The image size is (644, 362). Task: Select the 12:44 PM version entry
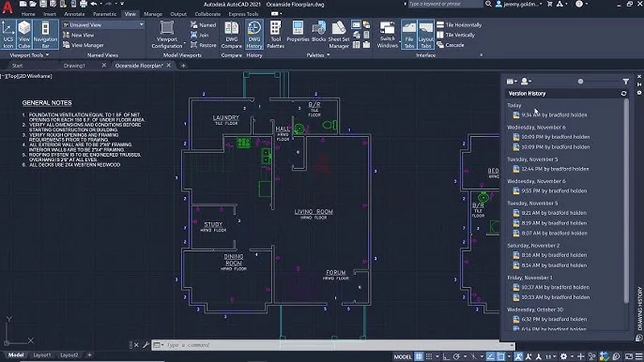click(x=551, y=169)
